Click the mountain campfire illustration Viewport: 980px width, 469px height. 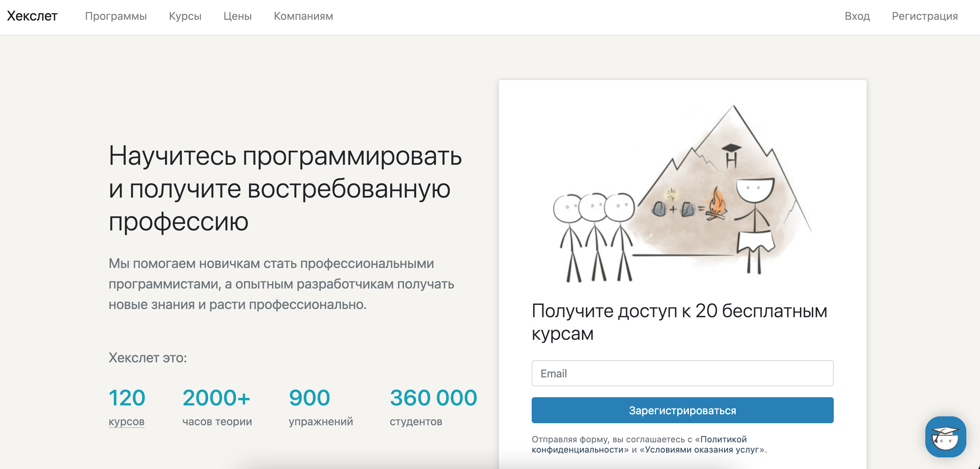[682, 194]
